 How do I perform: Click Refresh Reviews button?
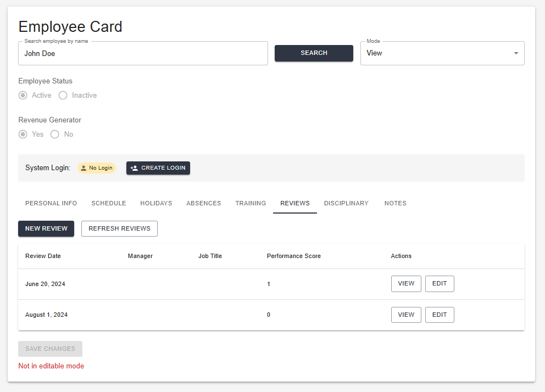(x=120, y=229)
